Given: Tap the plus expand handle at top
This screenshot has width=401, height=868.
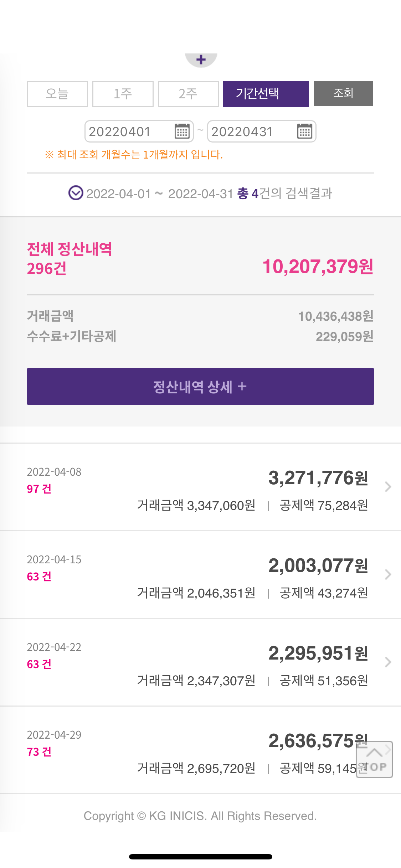Looking at the screenshot, I should click(201, 60).
